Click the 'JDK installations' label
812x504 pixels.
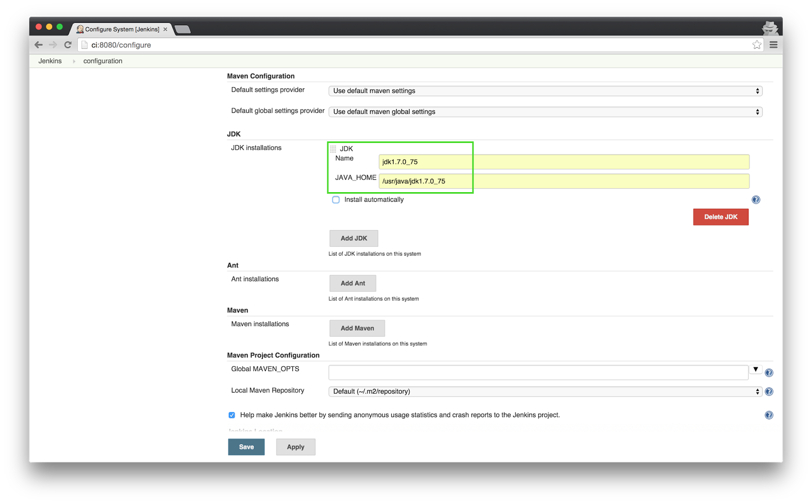256,148
